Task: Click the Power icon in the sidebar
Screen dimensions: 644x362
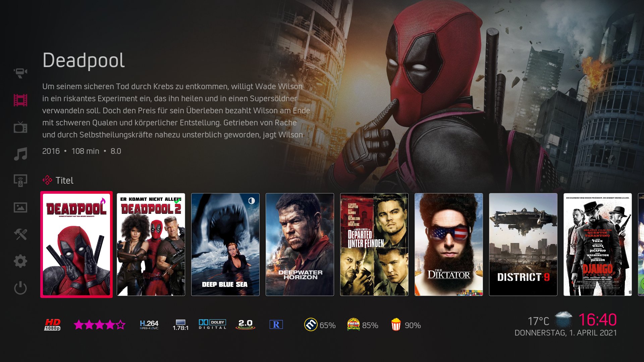Action: pyautogui.click(x=20, y=288)
